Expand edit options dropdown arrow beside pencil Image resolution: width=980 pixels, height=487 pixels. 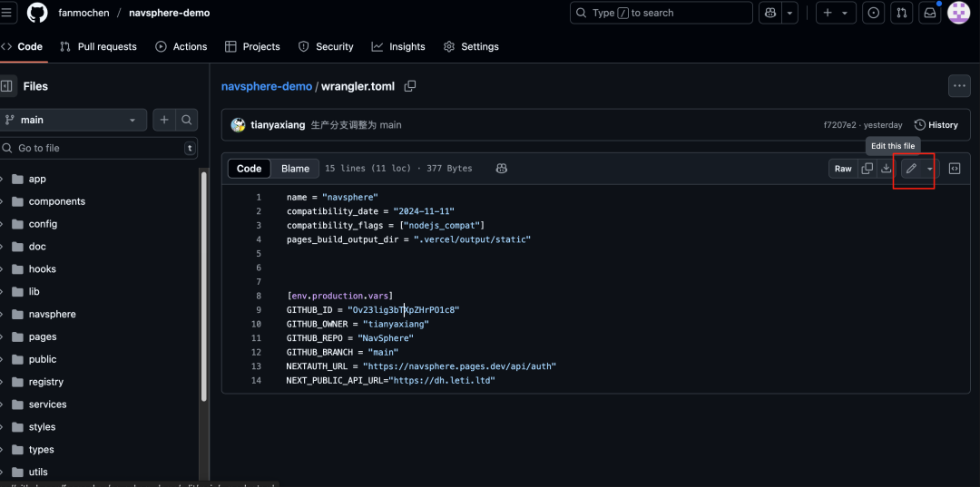pos(930,169)
